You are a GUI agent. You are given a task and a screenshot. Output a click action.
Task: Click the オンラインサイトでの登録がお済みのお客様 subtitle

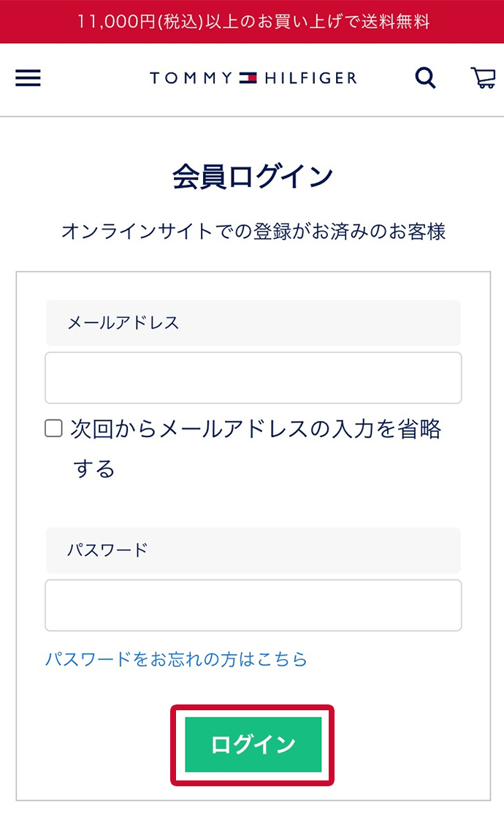click(x=253, y=232)
